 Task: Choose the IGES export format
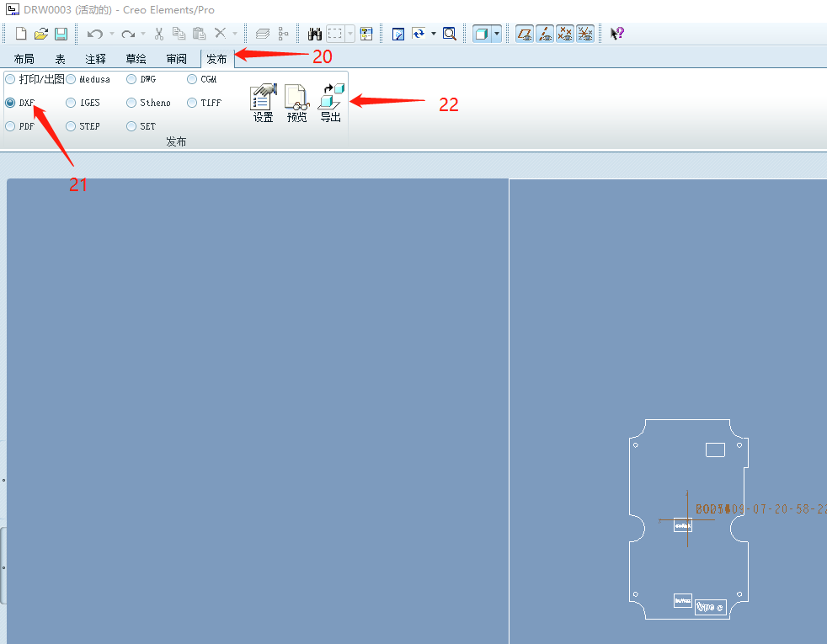click(x=71, y=103)
